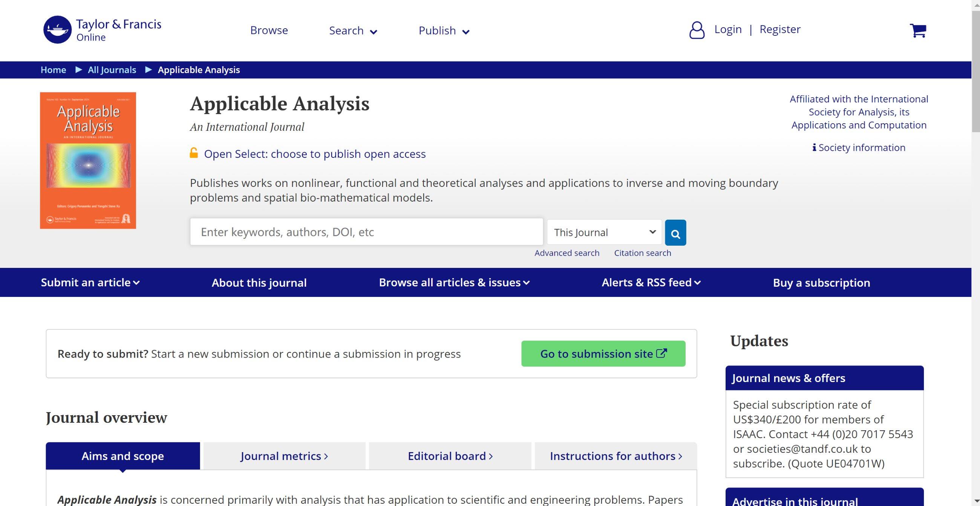Click the user account silhouette icon
The height and width of the screenshot is (506, 980).
697,30
